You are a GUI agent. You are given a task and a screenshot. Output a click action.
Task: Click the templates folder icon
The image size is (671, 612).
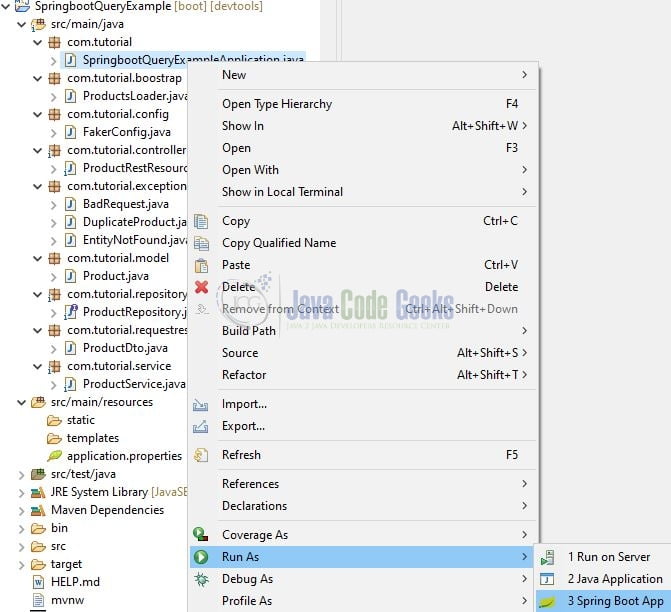(54, 439)
